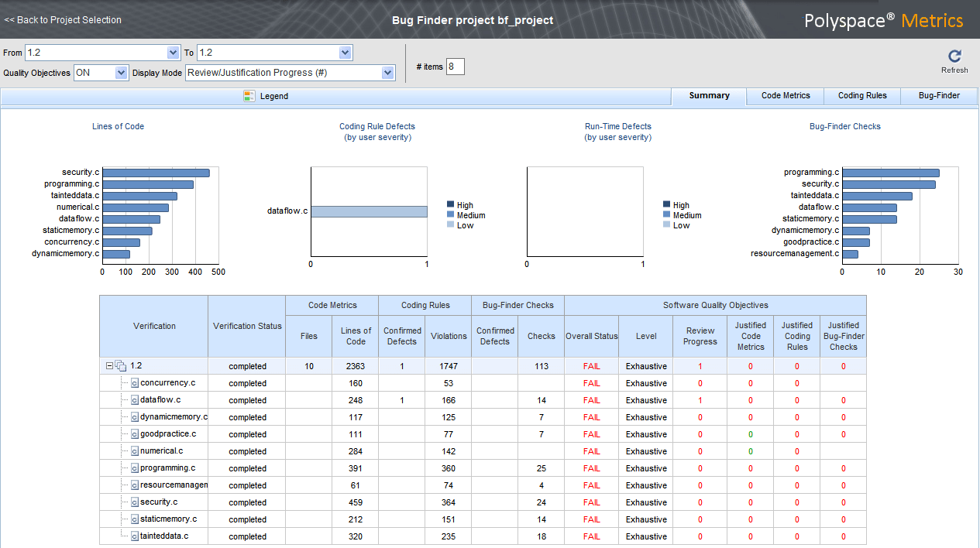The image size is (980, 548).
Task: Click the Verification Status column header
Action: tap(247, 326)
